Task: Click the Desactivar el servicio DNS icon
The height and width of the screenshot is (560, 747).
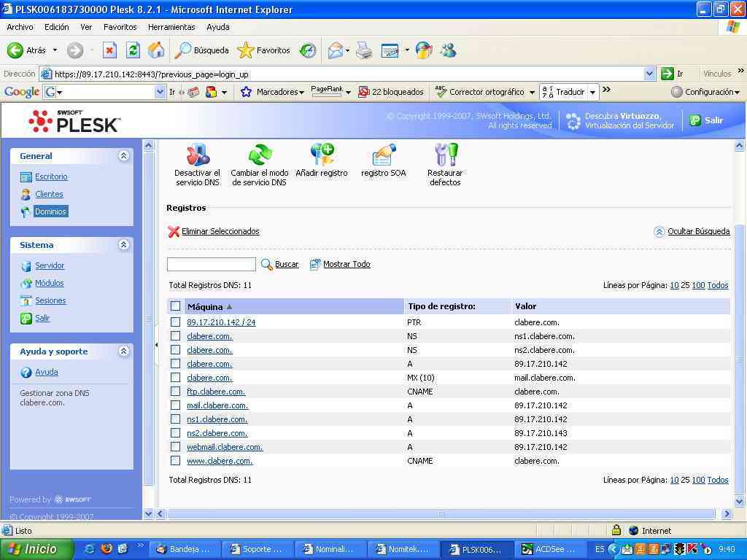Action: click(x=198, y=154)
